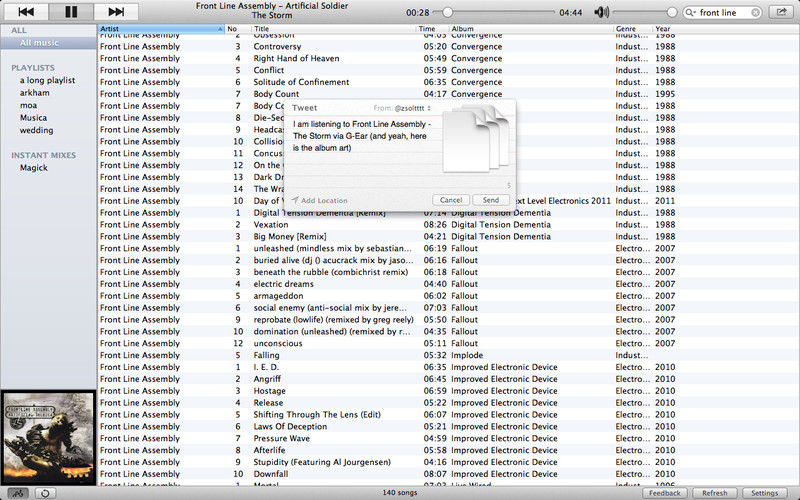The width and height of the screenshot is (800, 500).
Task: Mute using the speaker volume icon
Action: pyautogui.click(x=601, y=12)
